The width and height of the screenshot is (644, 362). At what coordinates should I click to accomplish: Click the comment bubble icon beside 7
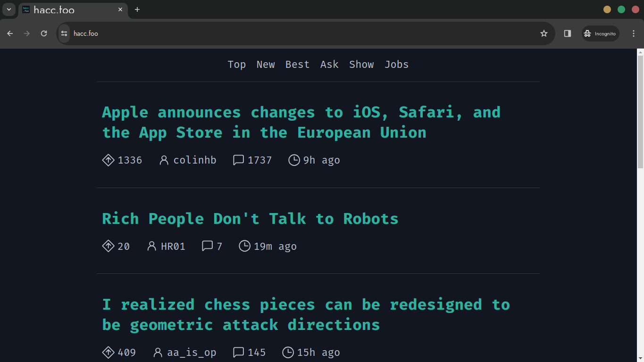pos(207,246)
